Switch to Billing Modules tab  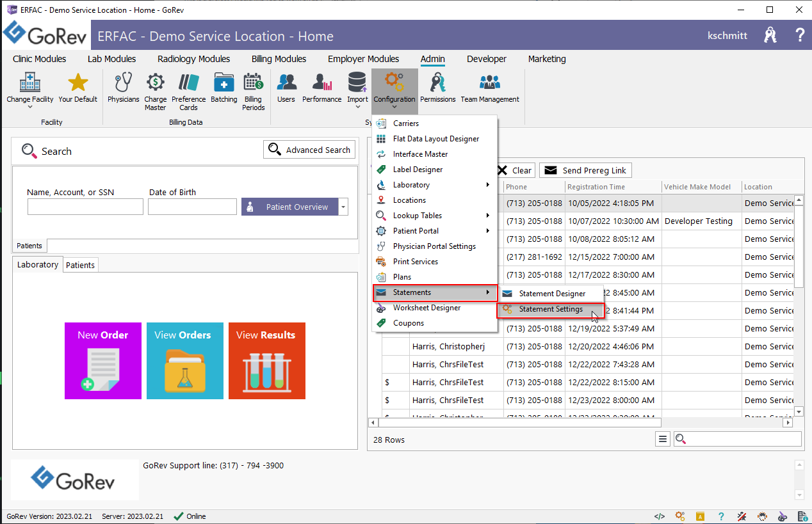click(279, 59)
